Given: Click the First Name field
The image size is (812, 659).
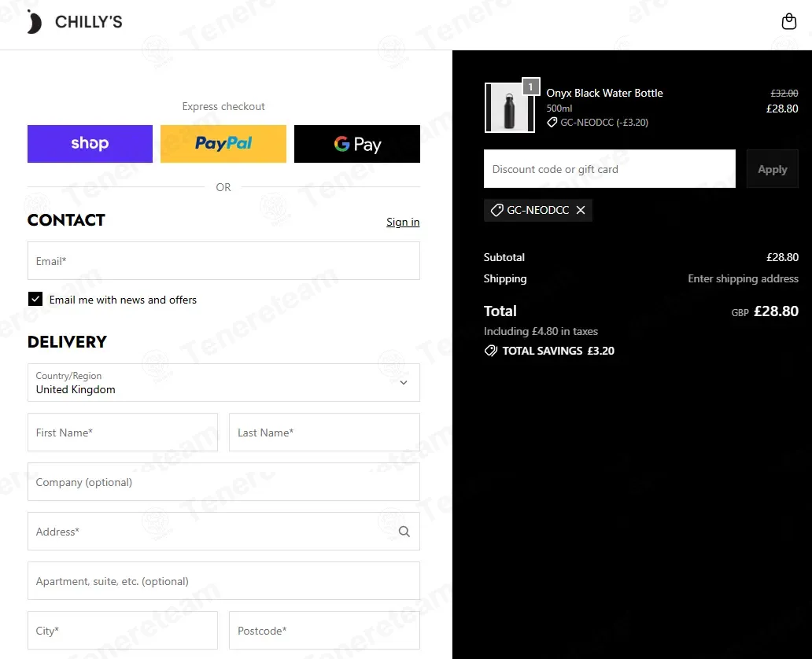Looking at the screenshot, I should [123, 433].
